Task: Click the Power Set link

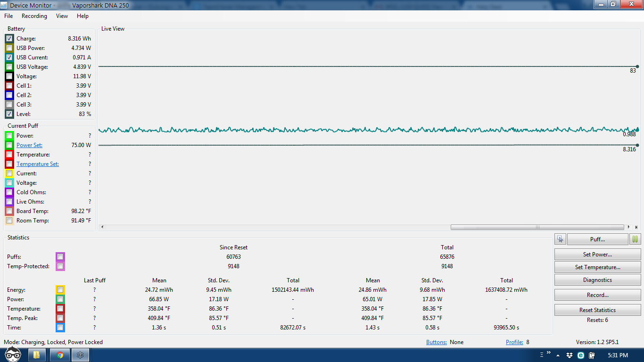Action: [x=29, y=145]
